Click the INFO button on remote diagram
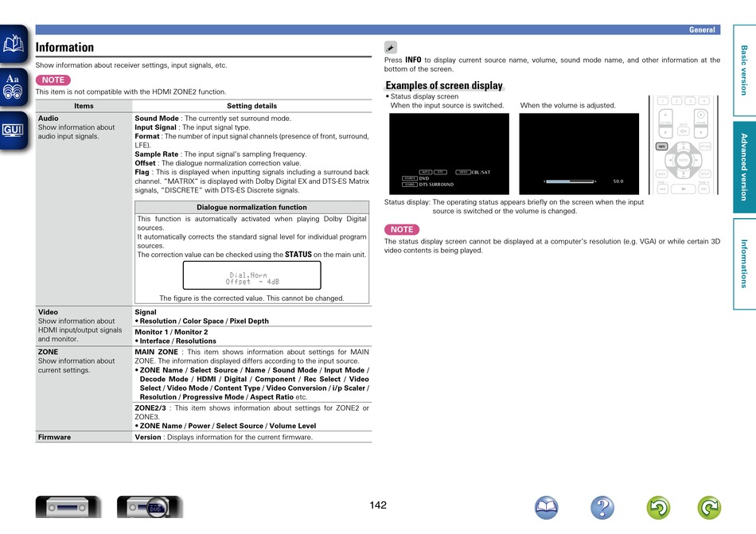Screen dimensions: 756x534 [662, 146]
